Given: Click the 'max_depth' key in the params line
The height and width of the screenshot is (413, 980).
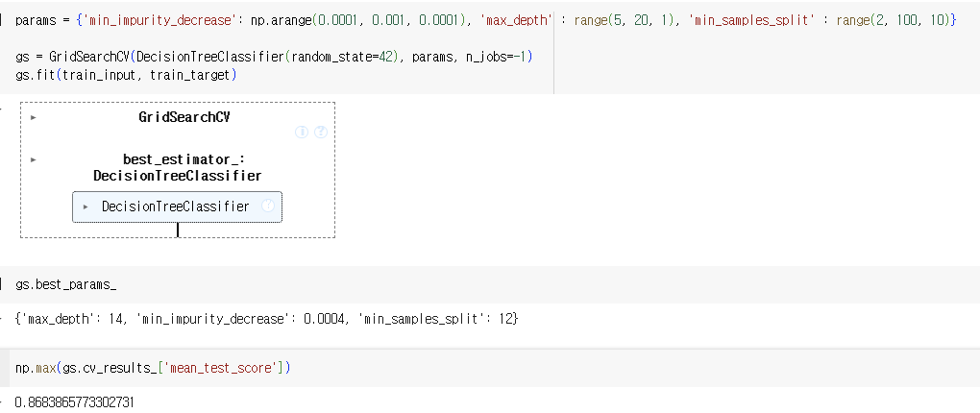Looking at the screenshot, I should pyautogui.click(x=516, y=20).
